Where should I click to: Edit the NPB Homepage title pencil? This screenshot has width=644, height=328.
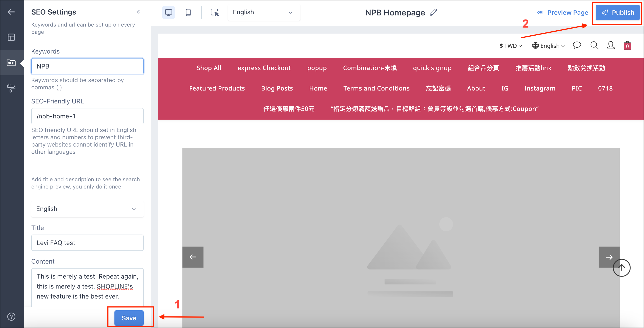click(433, 12)
